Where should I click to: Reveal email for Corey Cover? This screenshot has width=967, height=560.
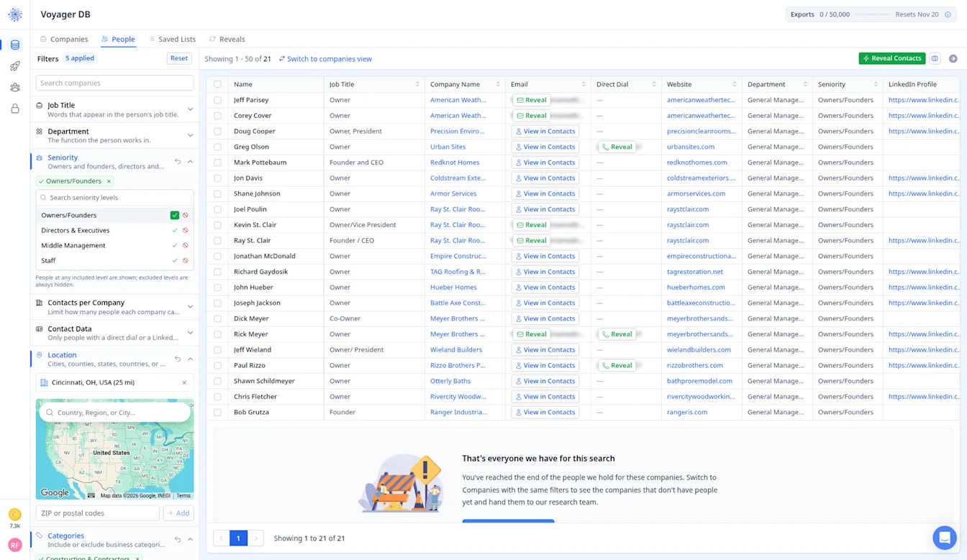pyautogui.click(x=532, y=116)
